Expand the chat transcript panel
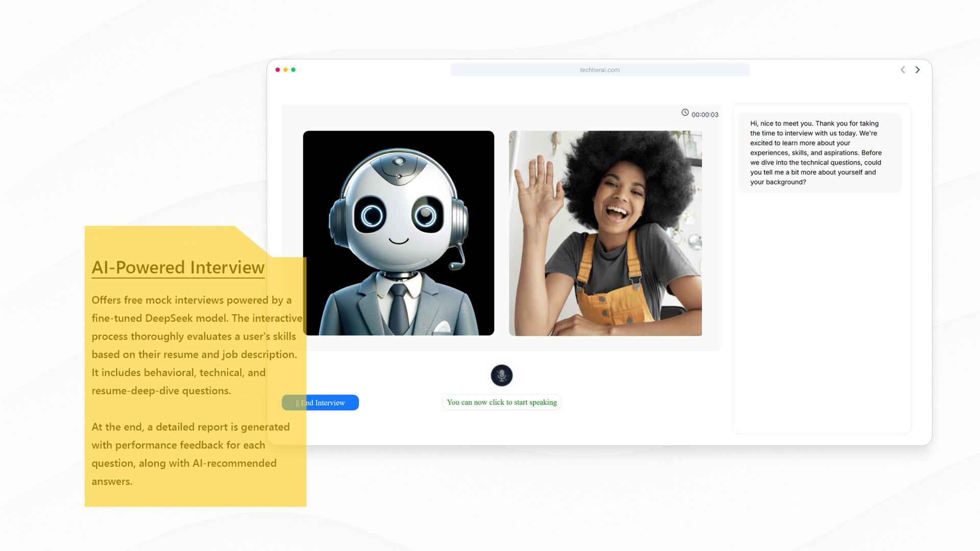The image size is (980, 551). [x=821, y=268]
